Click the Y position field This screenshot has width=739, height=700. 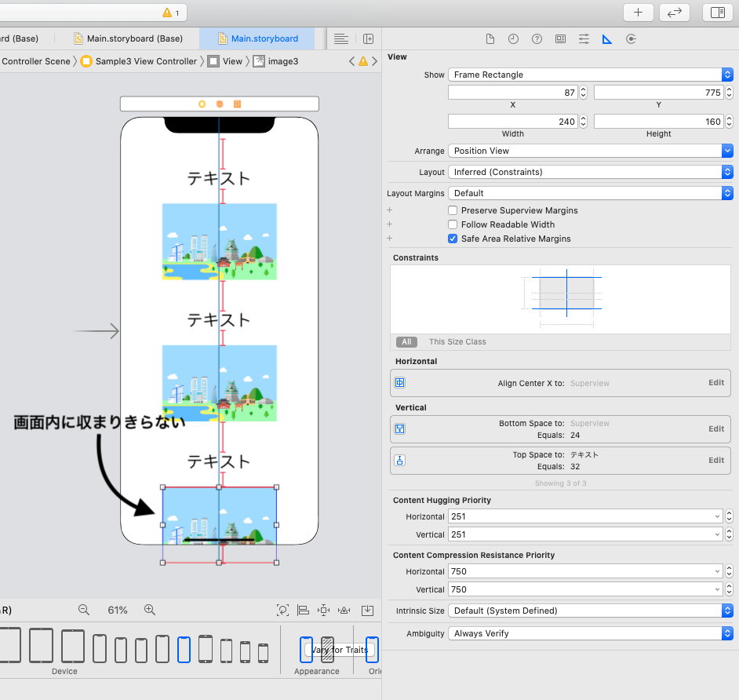tap(658, 93)
